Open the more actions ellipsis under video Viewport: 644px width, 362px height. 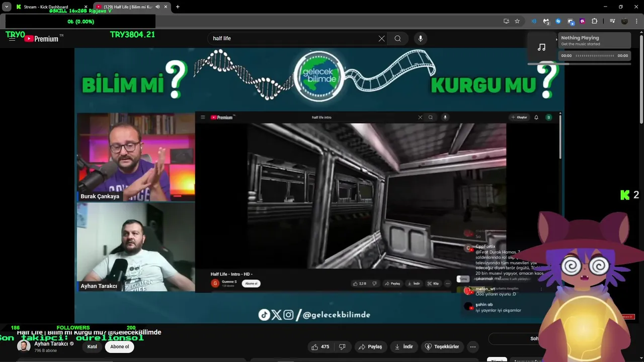[472, 346]
